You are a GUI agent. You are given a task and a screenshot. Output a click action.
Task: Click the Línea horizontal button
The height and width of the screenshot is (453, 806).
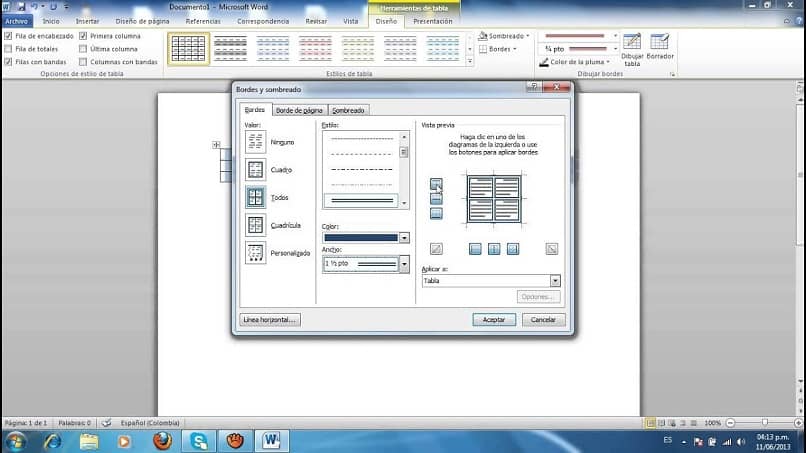coord(270,320)
